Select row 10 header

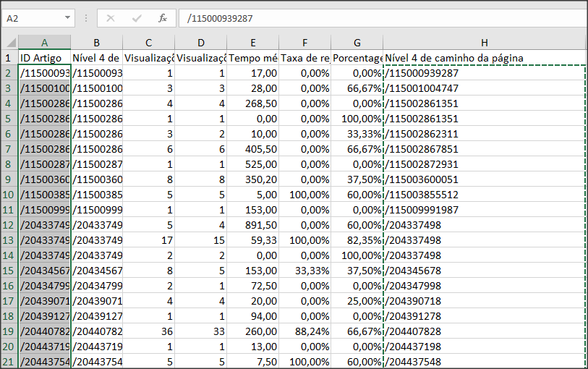(9, 194)
